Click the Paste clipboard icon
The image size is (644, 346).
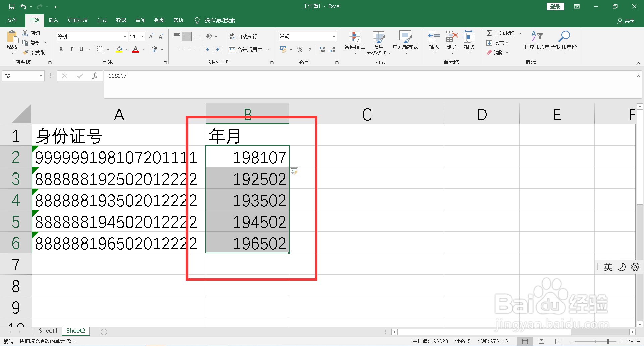click(12, 37)
